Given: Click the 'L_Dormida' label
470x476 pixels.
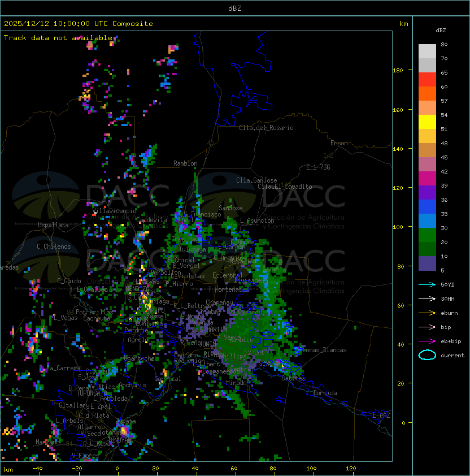Looking at the screenshot, I should (321, 393).
